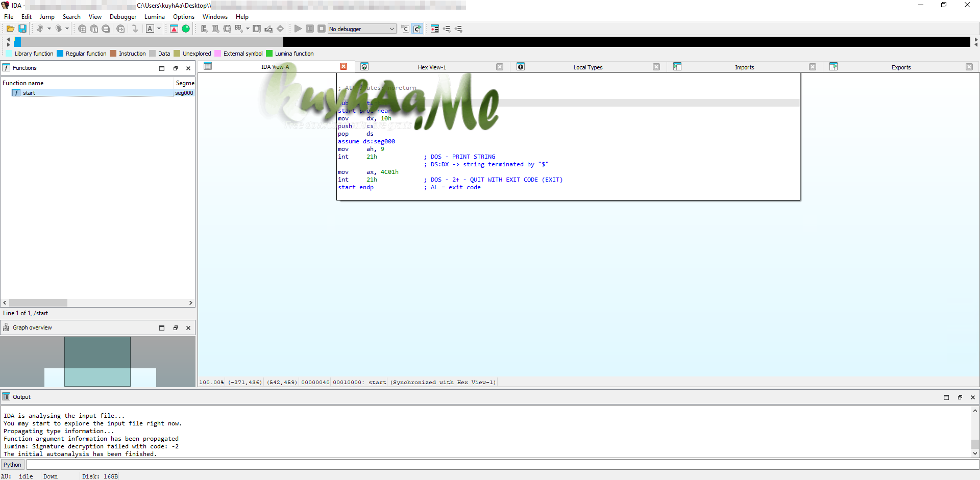
Task: Open the Search menu
Action: pyautogui.click(x=71, y=17)
